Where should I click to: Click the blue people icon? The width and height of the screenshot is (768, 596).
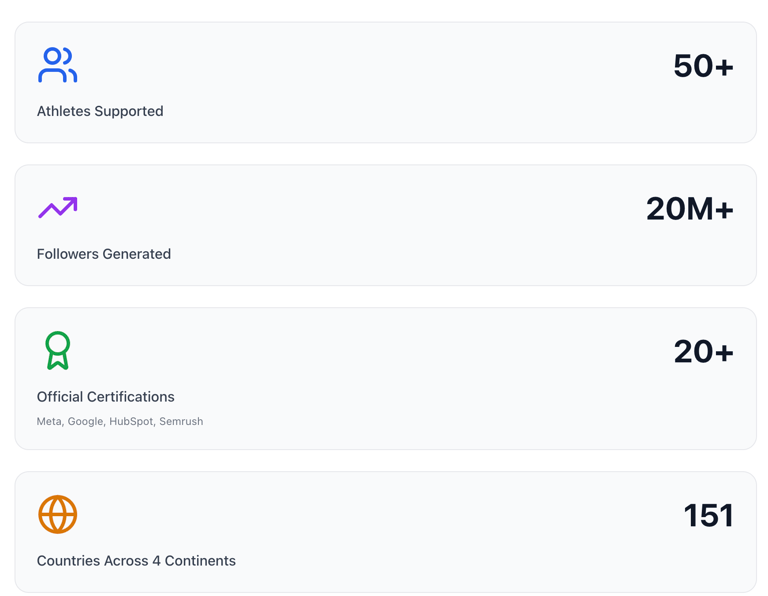pyautogui.click(x=57, y=65)
